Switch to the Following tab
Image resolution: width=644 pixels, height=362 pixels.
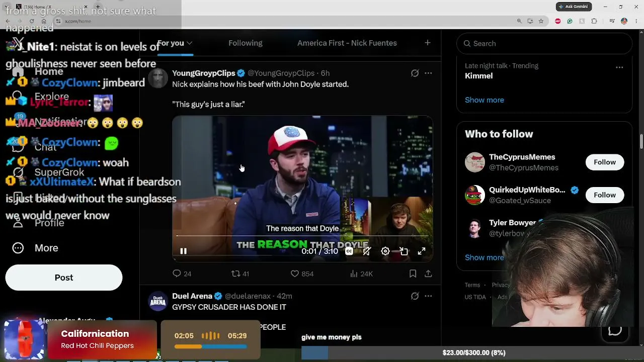[x=246, y=43]
